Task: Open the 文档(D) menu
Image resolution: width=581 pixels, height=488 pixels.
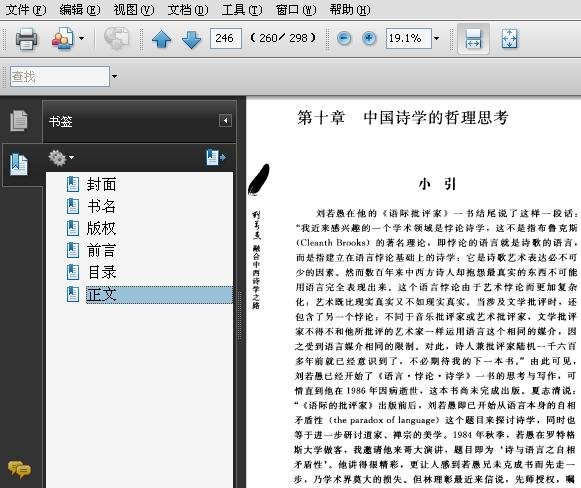Action: pyautogui.click(x=188, y=10)
